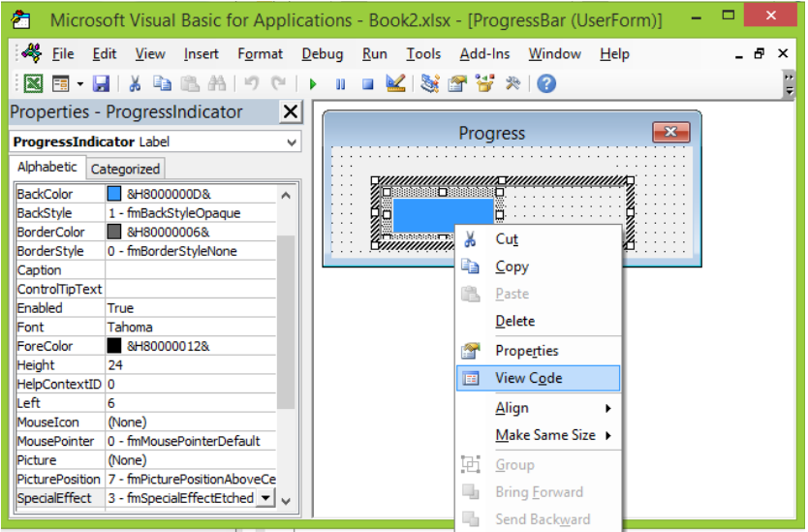Click the properties list scroll down arrow

(x=286, y=501)
